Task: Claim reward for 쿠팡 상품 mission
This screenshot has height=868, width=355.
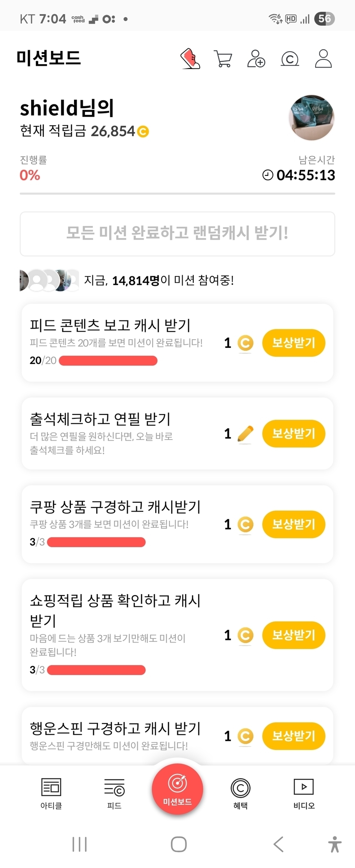Action: pos(293,524)
